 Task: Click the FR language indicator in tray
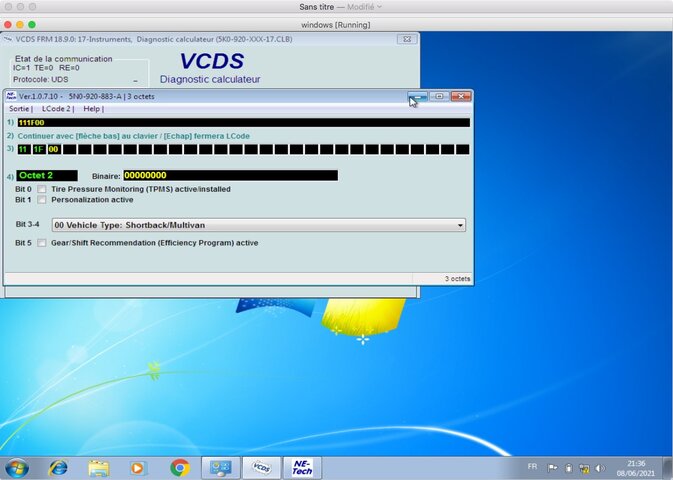pyautogui.click(x=532, y=466)
